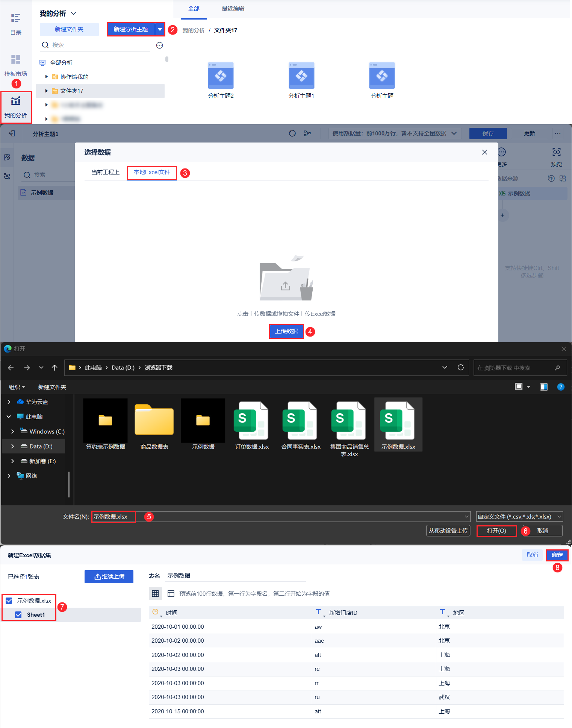Expand the 协作给我的 tree node
The image size is (572, 728).
click(x=46, y=77)
